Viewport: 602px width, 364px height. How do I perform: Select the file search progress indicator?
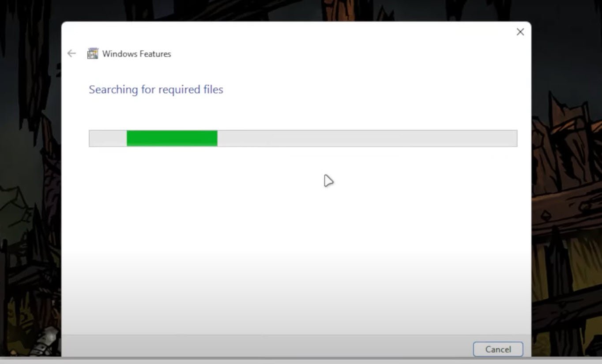click(x=303, y=138)
